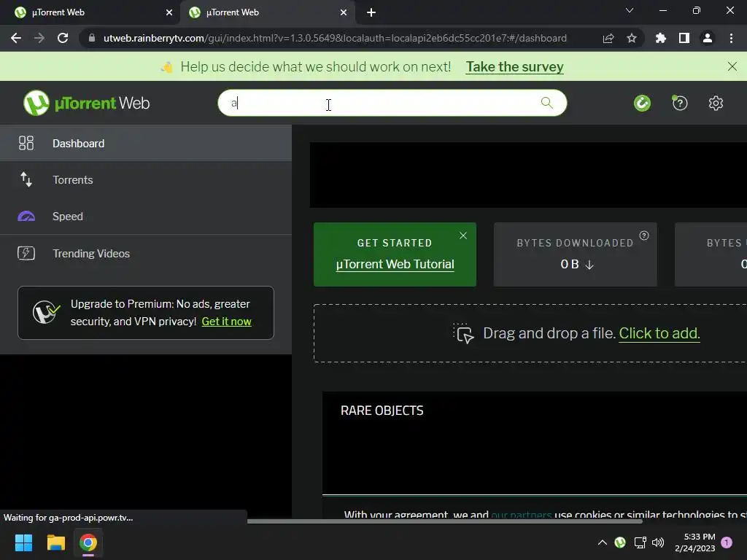Open network icon in system tray
The width and height of the screenshot is (747, 560).
(x=640, y=542)
